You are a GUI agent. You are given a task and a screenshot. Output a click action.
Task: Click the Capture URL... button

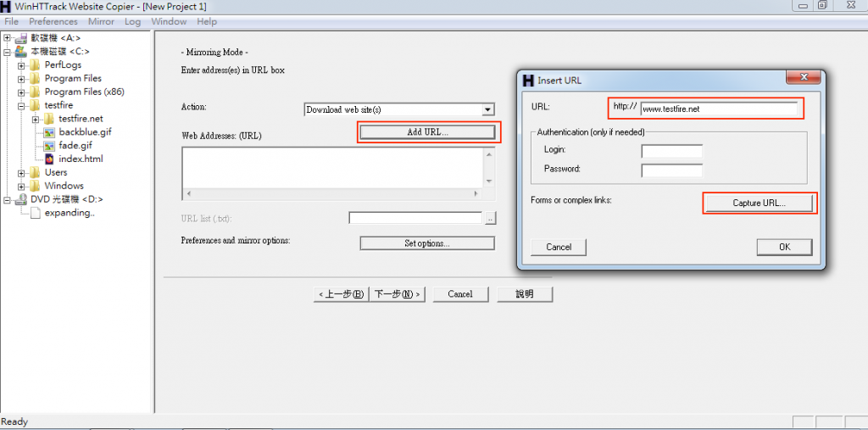coord(759,203)
